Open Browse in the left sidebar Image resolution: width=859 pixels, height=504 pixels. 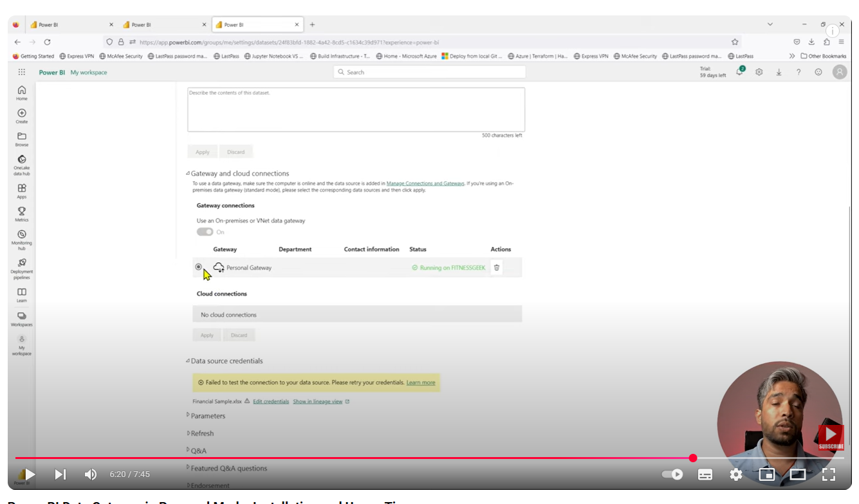click(22, 139)
